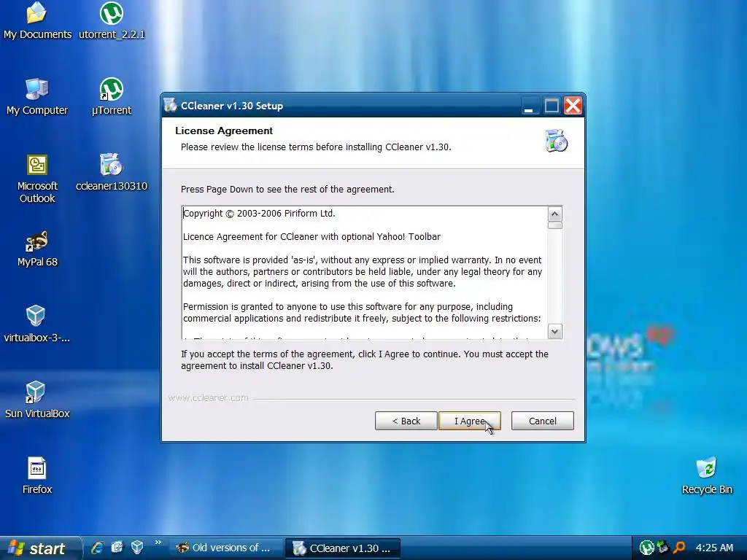Image resolution: width=747 pixels, height=560 pixels.
Task: Launch Internet Explorer from Quick Launch
Action: 98,548
